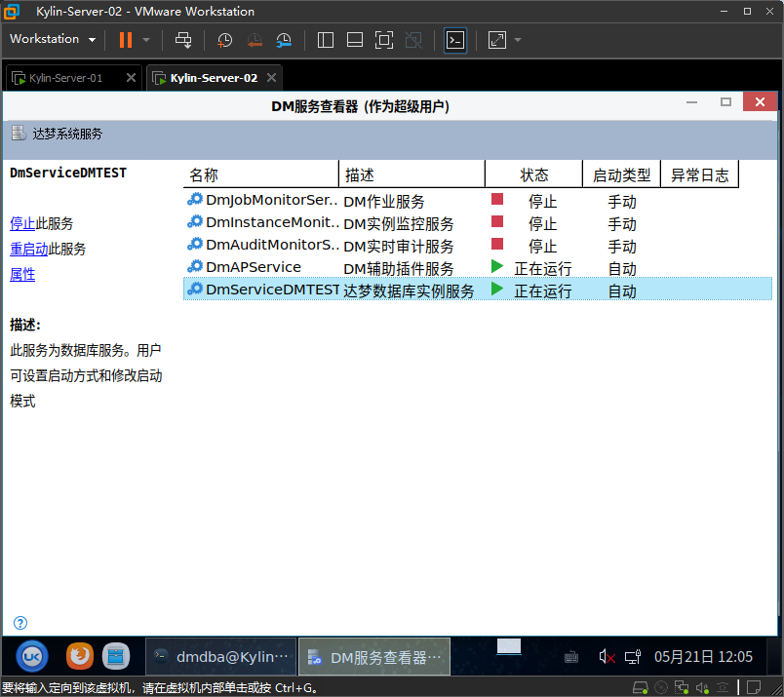Enter full screen mode icon
The height and width of the screenshot is (697, 784).
click(384, 40)
